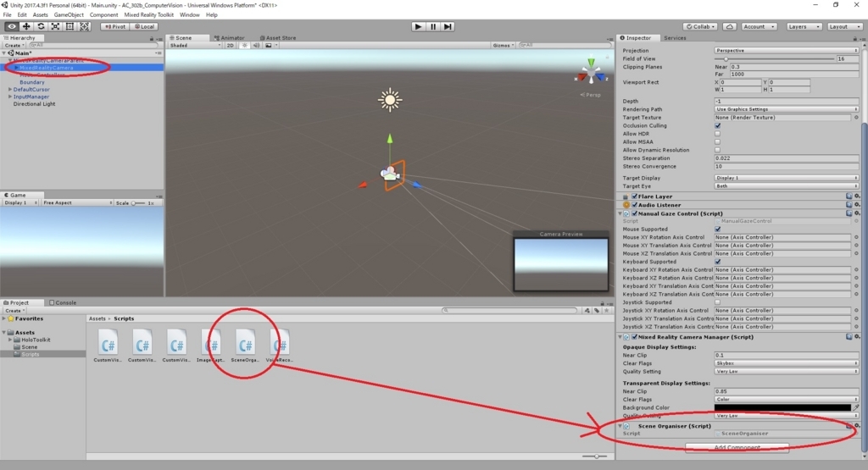This screenshot has width=868, height=470.
Task: Click the Project search by label icon
Action: pos(597,311)
